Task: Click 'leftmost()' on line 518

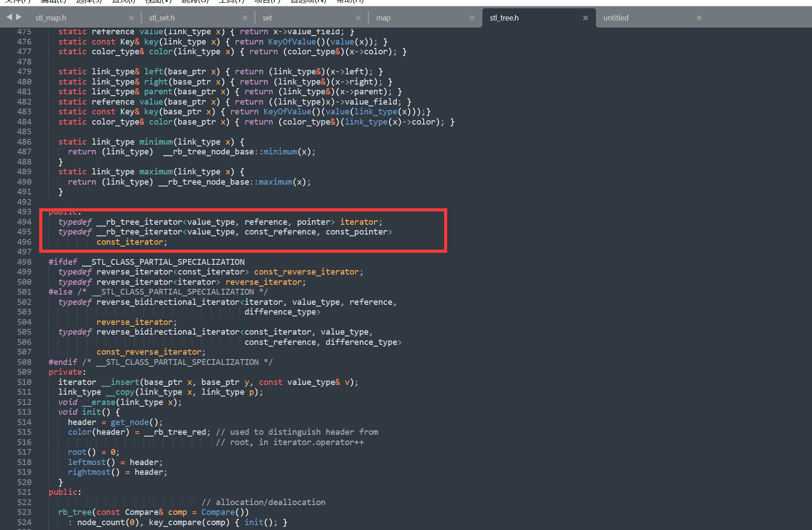Action: [x=91, y=462]
